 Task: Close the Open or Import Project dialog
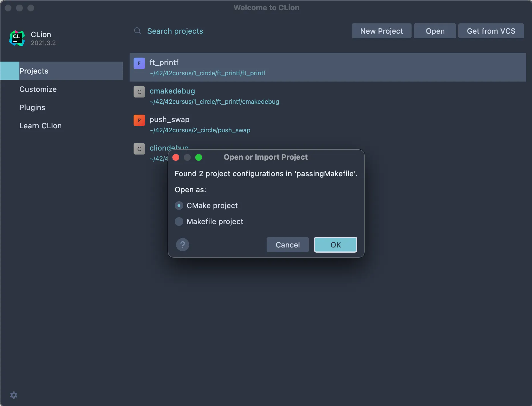click(176, 157)
